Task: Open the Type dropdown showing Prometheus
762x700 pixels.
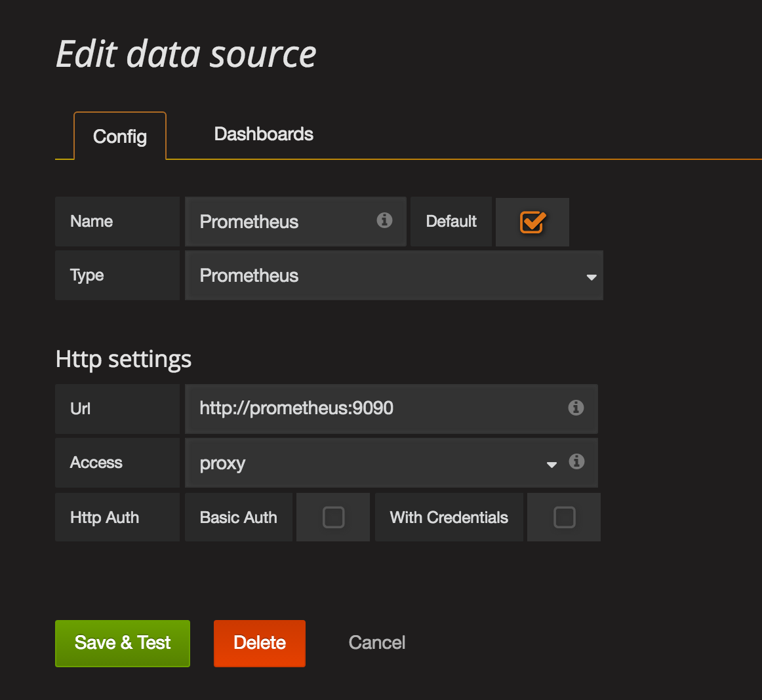Action: pyautogui.click(x=394, y=275)
